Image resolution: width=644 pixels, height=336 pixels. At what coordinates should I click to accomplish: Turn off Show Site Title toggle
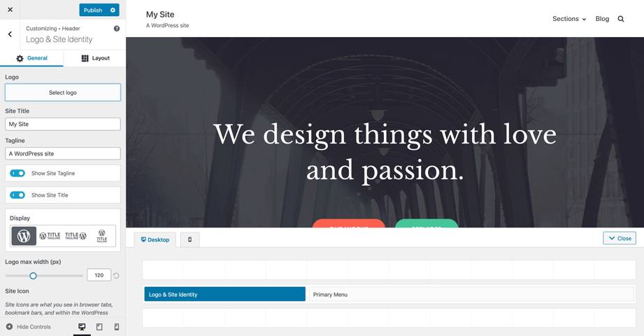pos(17,195)
